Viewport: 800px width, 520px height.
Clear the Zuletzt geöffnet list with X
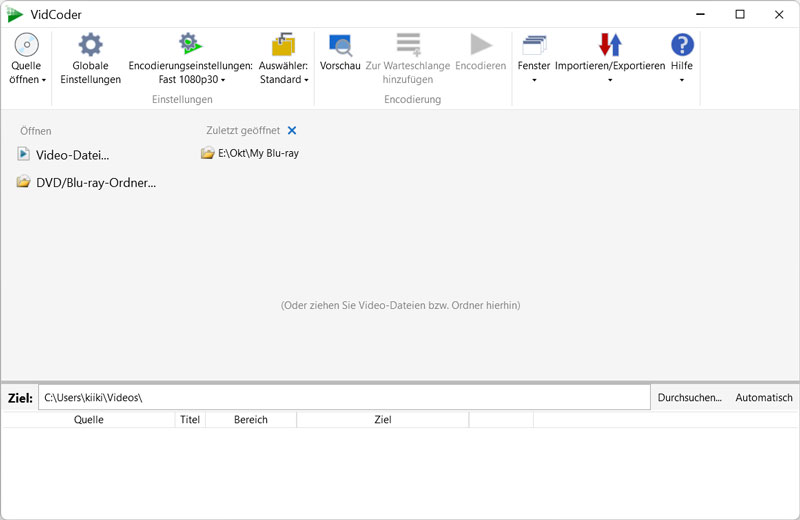[292, 131]
